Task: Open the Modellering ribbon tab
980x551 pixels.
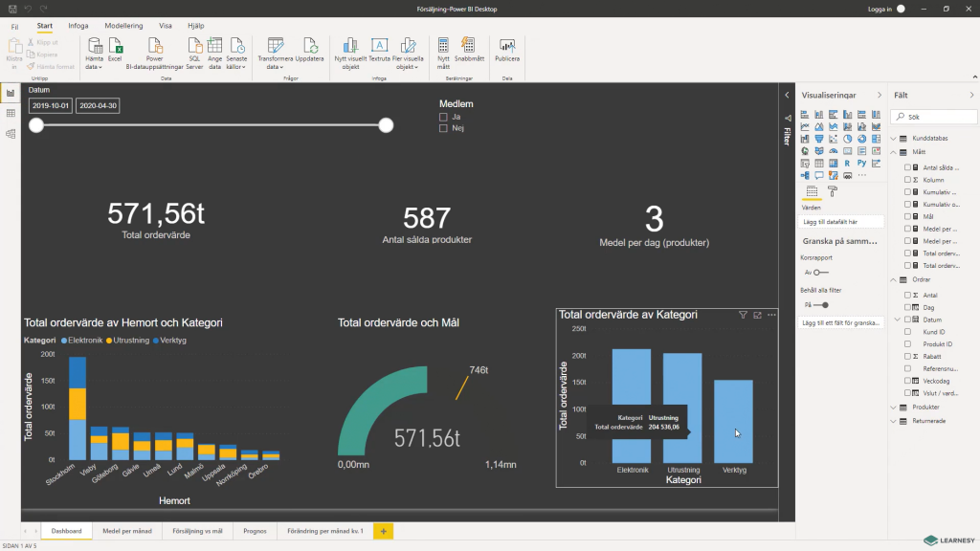Action: click(123, 26)
